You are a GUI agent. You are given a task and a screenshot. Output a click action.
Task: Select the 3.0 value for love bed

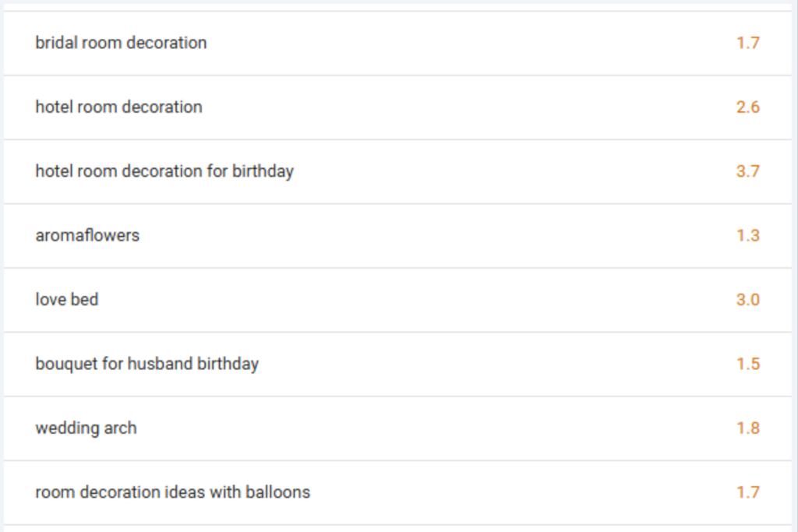747,299
